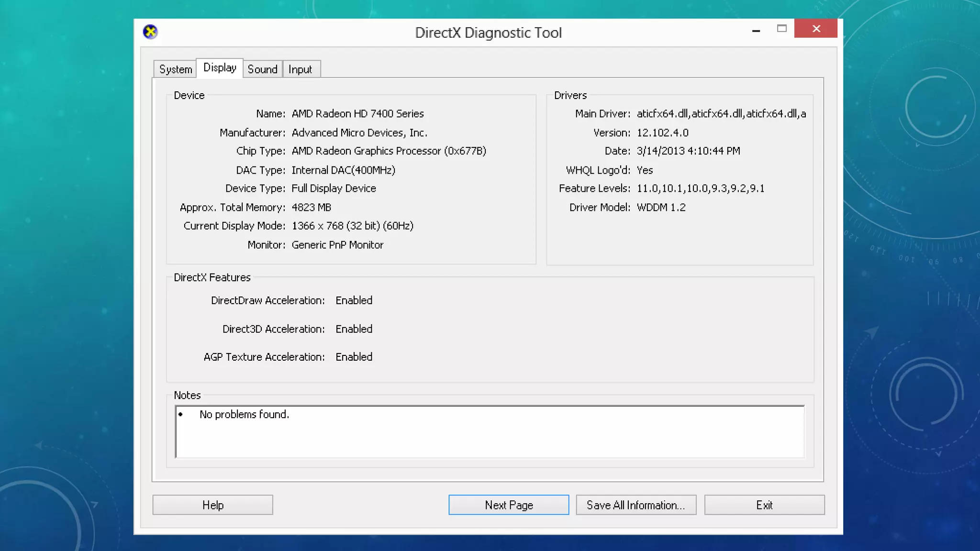Click display mode '1366 x 768 (32 bit) (60Hz)'
Viewport: 980px width, 551px height.
pyautogui.click(x=353, y=226)
